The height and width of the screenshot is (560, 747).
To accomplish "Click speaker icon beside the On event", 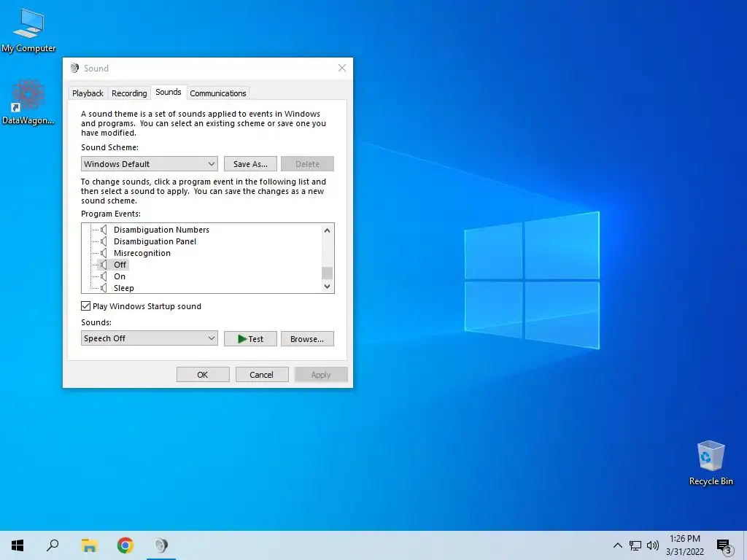I will (x=104, y=276).
